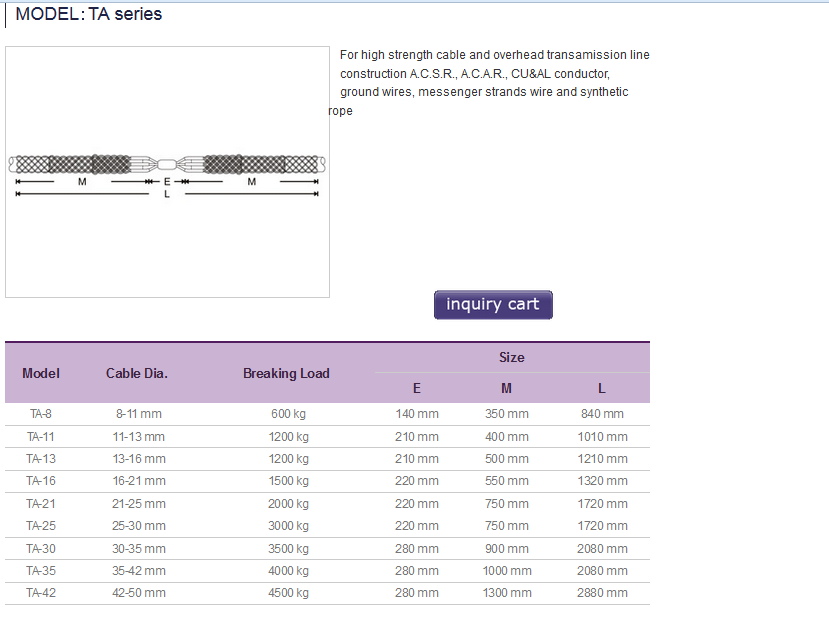Screen dimensions: 829x624
Task: Click the 140 mm E size cell
Action: tap(417, 414)
